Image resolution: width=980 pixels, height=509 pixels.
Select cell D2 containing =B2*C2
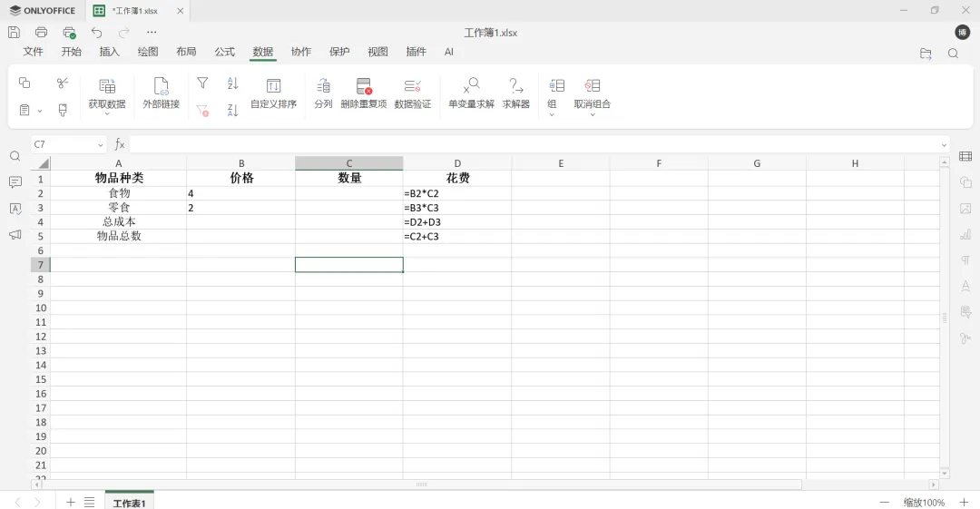coord(456,193)
